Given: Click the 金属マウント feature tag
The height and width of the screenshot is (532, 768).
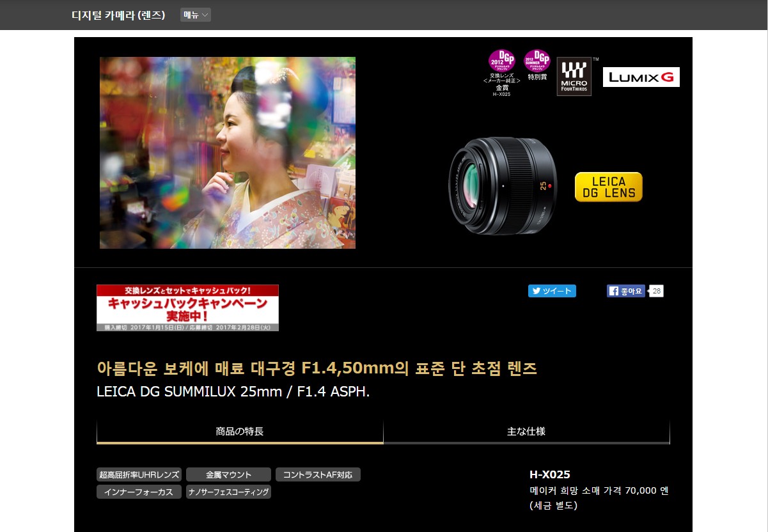Looking at the screenshot, I should pos(228,474).
